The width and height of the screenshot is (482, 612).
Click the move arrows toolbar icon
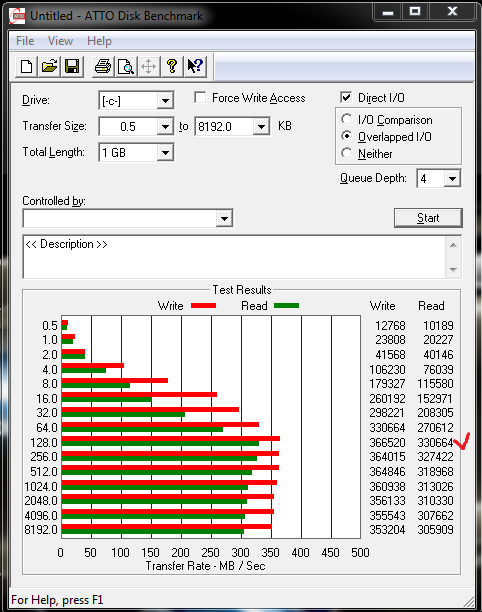[149, 66]
